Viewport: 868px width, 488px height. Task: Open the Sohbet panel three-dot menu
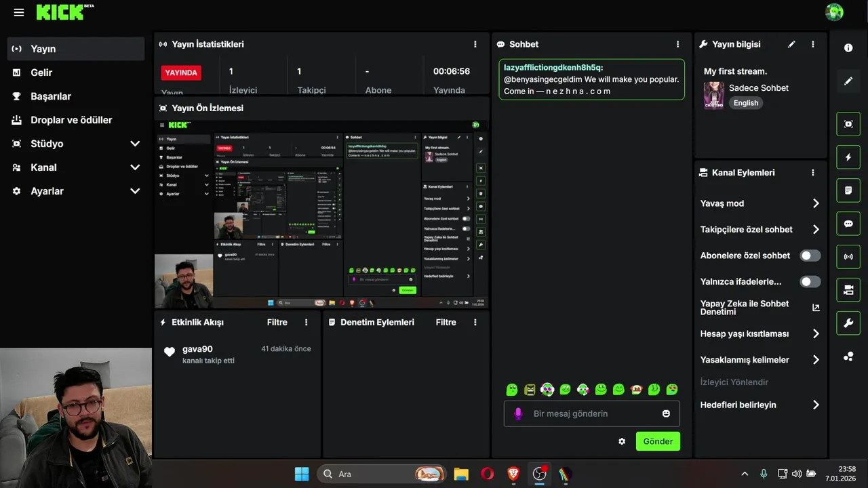tap(677, 44)
